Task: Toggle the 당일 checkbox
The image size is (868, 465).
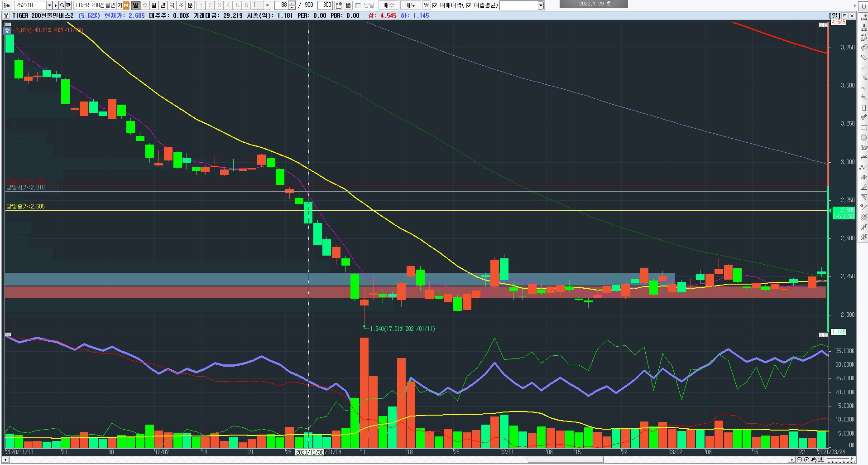Action: (x=358, y=5)
